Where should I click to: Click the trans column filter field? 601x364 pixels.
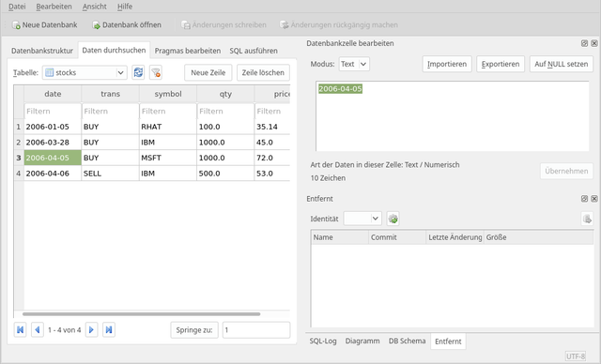[111, 111]
